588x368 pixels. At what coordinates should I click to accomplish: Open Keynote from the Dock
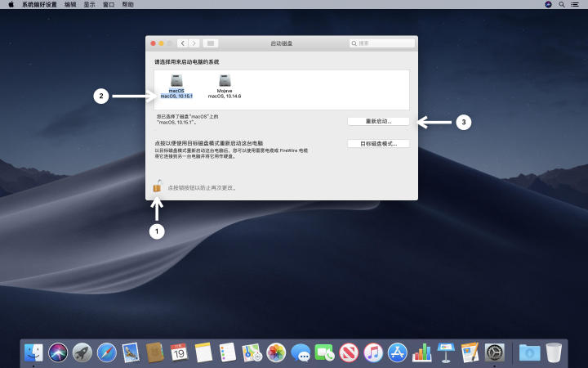(446, 352)
